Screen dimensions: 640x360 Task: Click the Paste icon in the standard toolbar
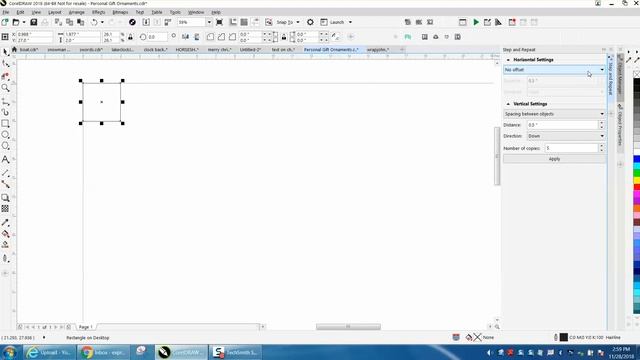81,22
